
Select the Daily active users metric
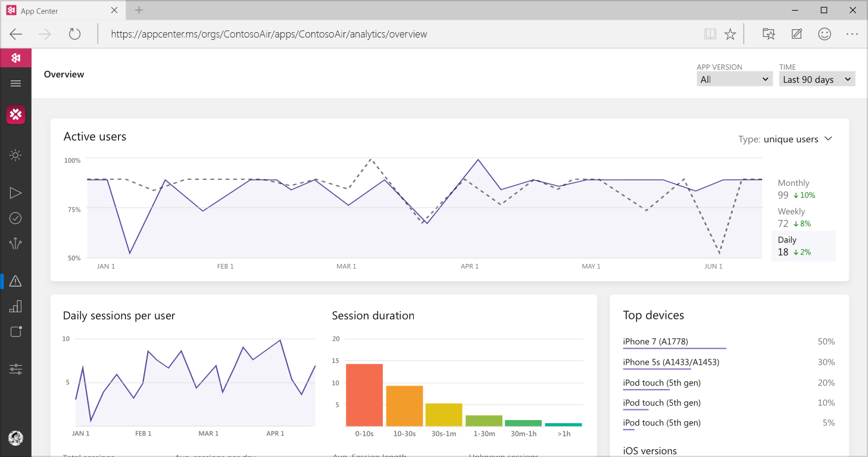click(x=804, y=246)
